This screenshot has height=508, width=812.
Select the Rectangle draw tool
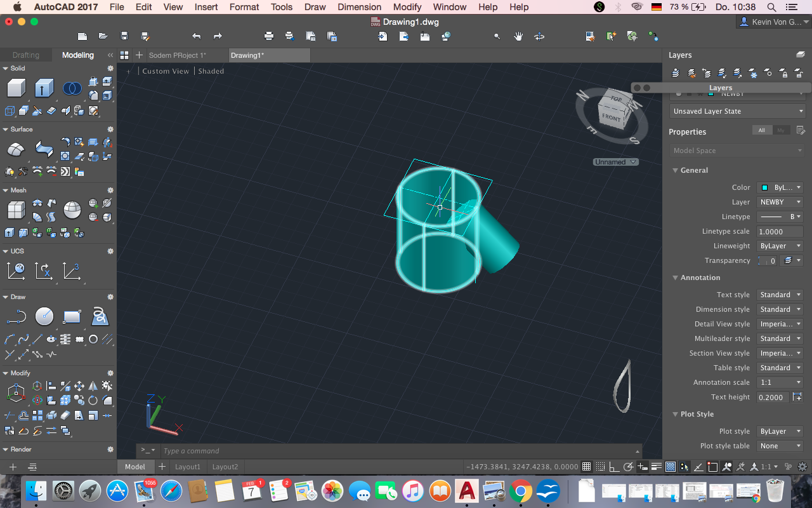pyautogui.click(x=72, y=316)
